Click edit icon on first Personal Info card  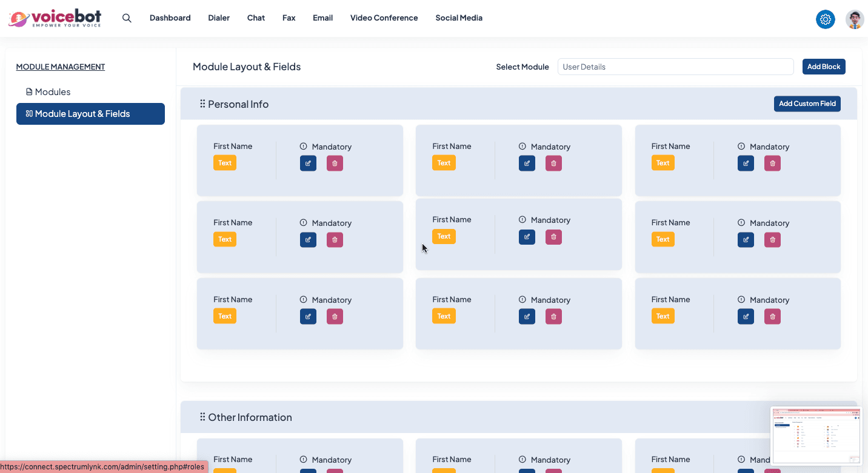coord(308,164)
